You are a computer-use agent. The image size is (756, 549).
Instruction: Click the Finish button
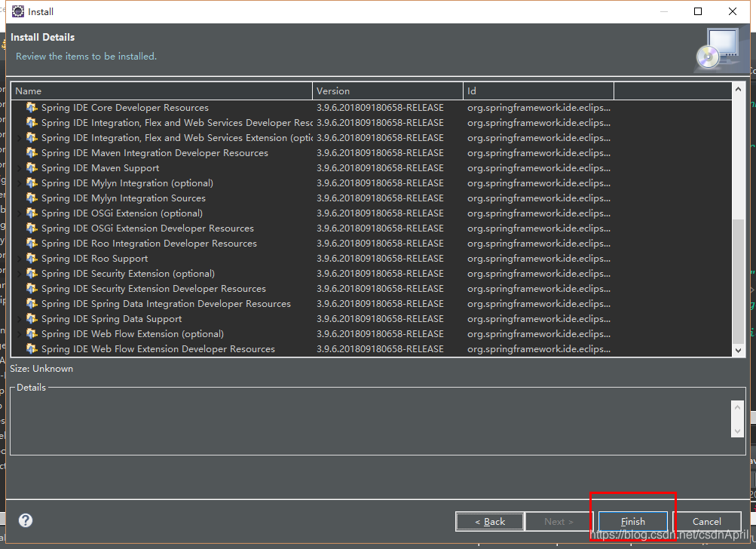(x=632, y=521)
